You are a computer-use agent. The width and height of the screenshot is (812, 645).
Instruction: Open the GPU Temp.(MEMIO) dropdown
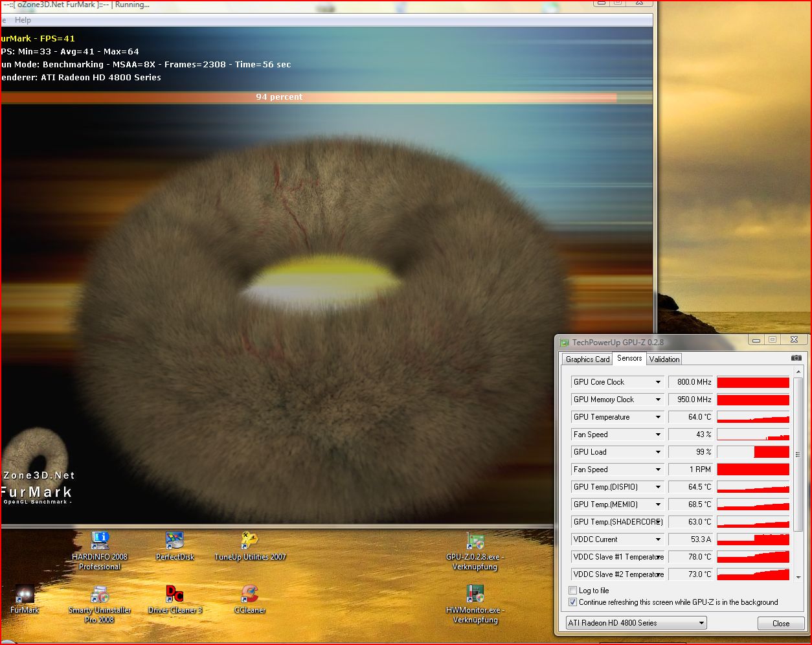click(658, 504)
